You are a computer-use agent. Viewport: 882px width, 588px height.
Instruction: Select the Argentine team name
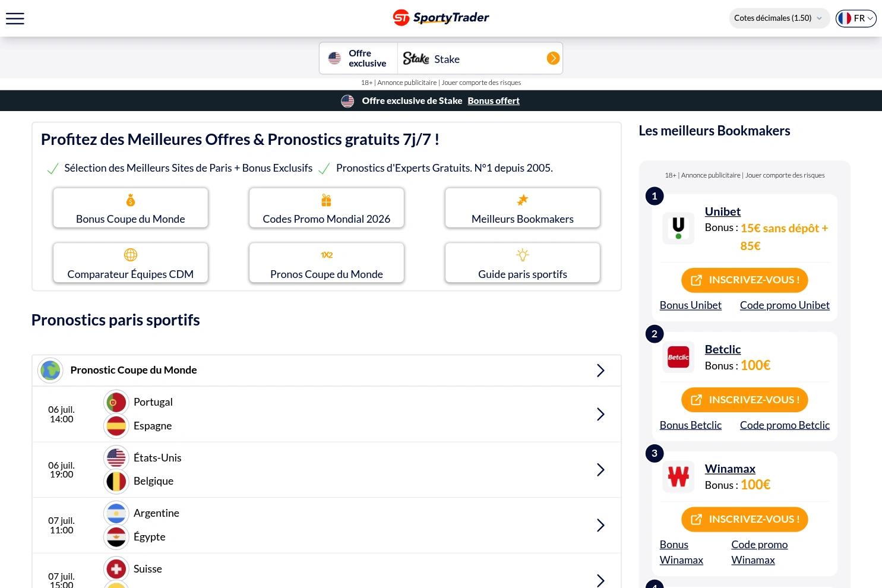pos(156,513)
